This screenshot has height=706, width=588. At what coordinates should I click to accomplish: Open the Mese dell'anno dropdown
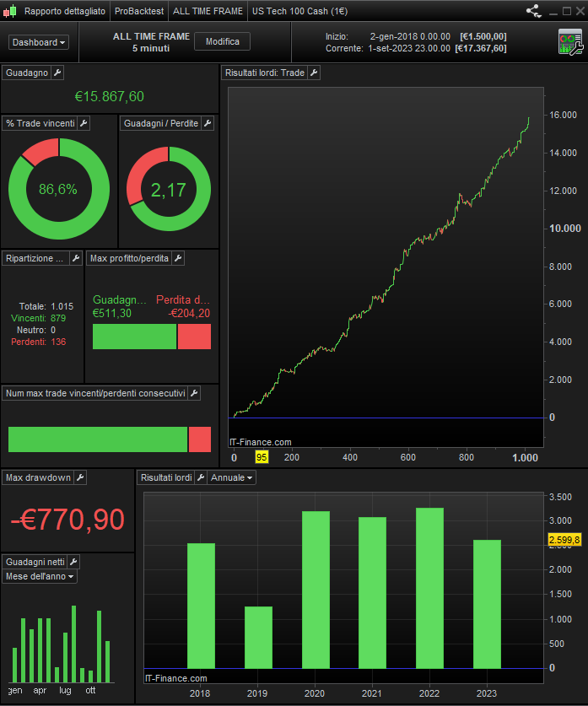pyautogui.click(x=40, y=576)
